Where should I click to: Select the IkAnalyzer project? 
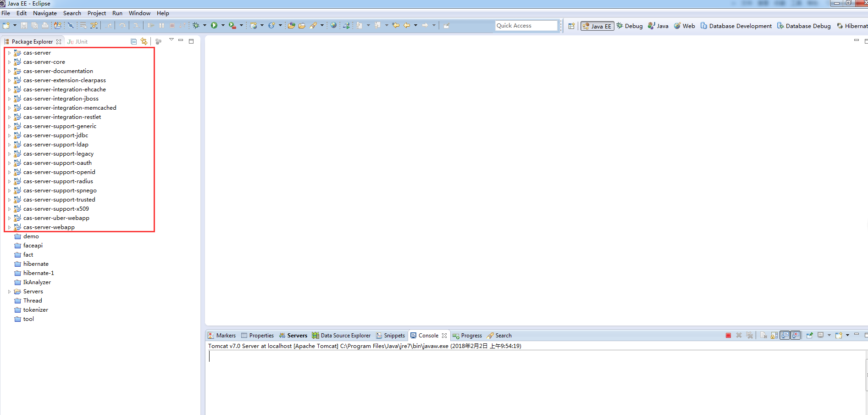tap(37, 282)
